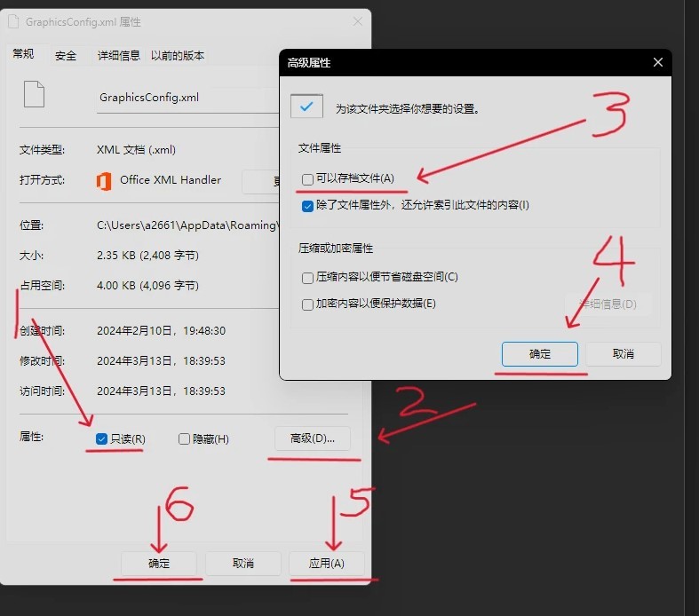Click 取消 in GraphicsConfig.xml properties window
The image size is (699, 616).
[243, 564]
